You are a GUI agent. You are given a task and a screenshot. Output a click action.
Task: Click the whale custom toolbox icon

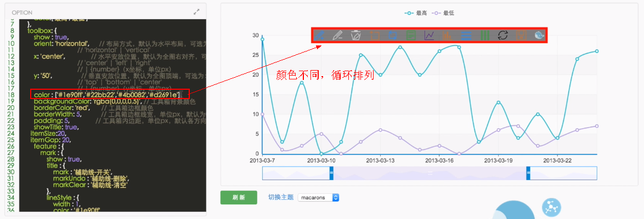[540, 35]
